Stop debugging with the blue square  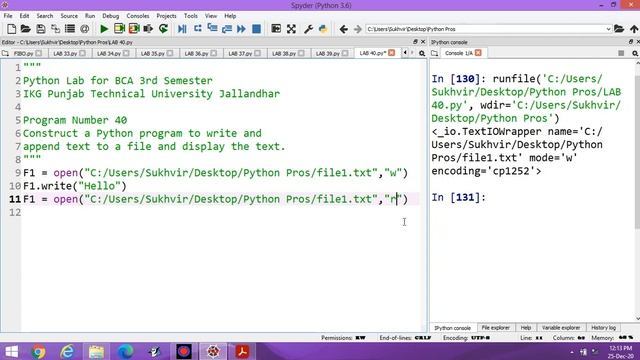[256, 29]
